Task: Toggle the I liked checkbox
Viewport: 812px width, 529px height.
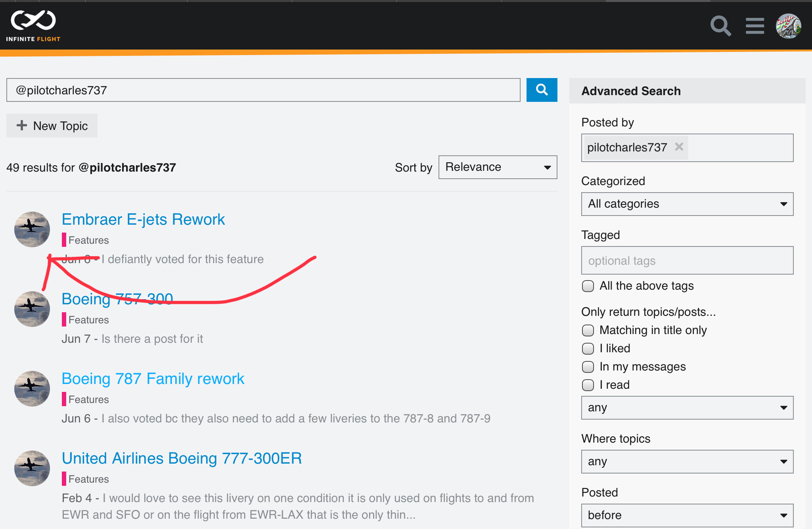Action: click(588, 348)
